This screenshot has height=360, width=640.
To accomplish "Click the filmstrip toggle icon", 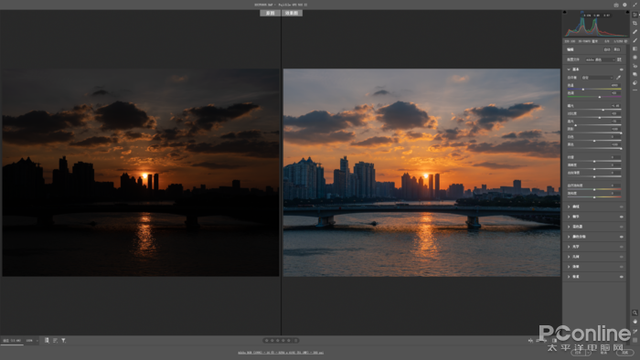I will point(47,340).
